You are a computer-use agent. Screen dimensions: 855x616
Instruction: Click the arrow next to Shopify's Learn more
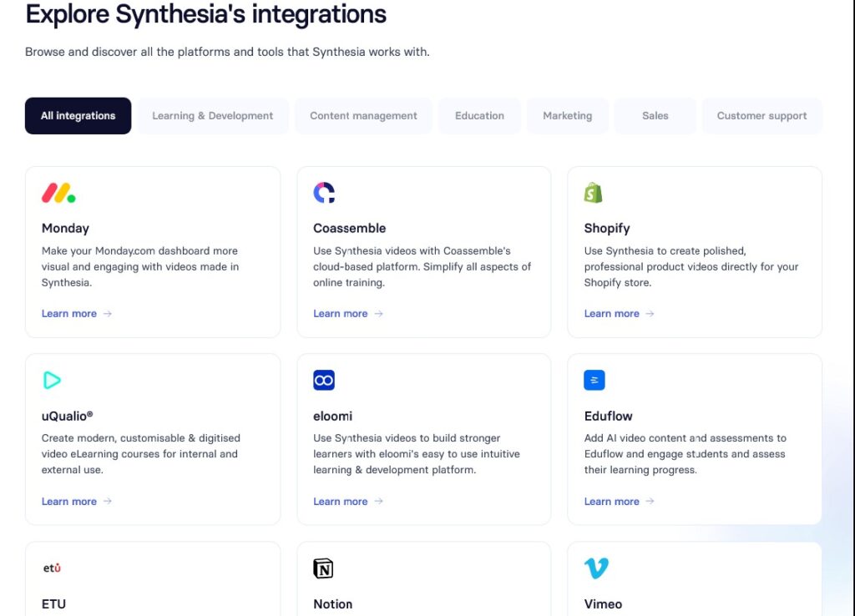tap(650, 314)
